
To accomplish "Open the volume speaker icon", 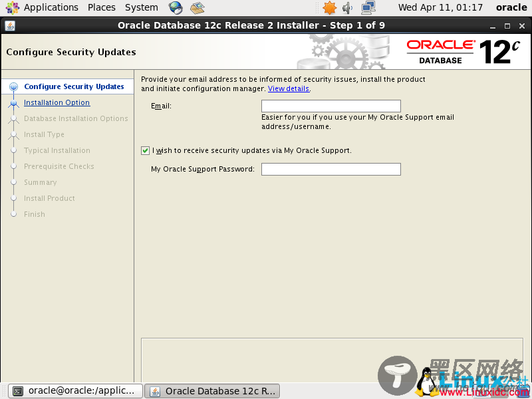I will pos(347,7).
